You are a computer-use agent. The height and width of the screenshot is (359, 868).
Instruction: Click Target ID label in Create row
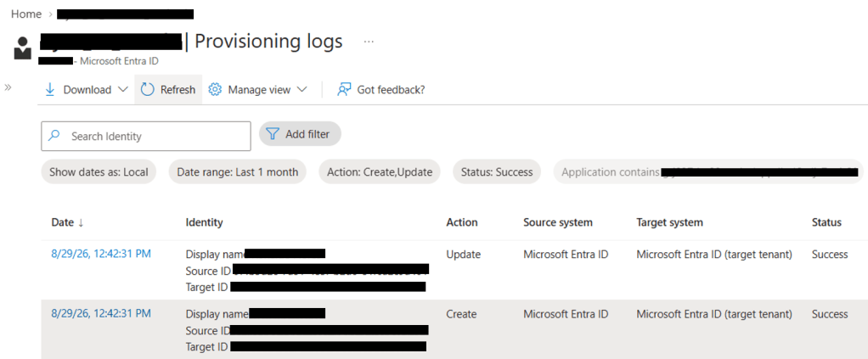(207, 347)
